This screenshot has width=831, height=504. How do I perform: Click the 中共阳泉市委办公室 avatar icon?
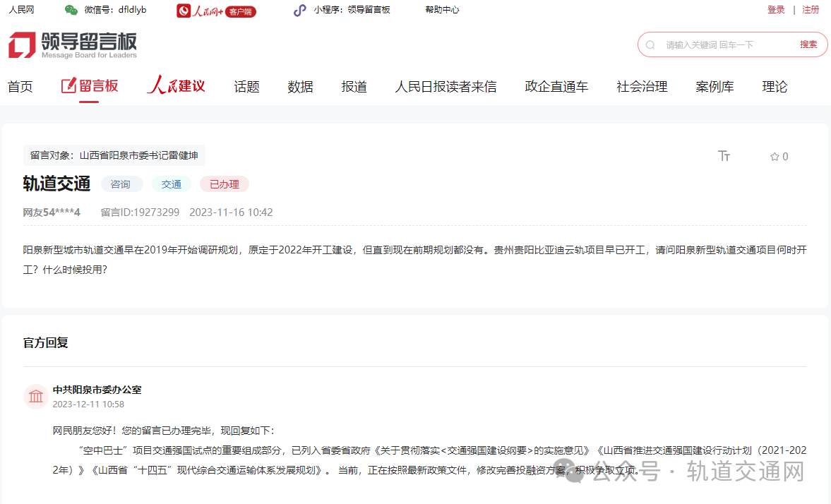35,397
